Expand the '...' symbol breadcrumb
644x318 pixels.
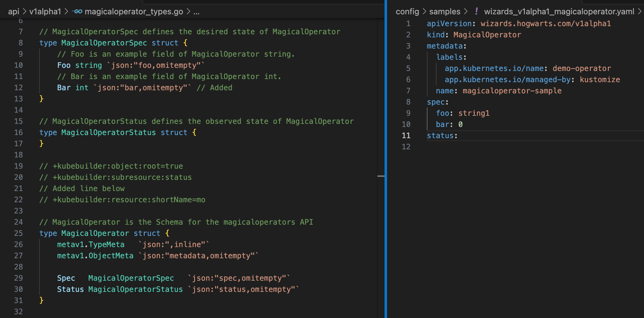[x=196, y=12]
